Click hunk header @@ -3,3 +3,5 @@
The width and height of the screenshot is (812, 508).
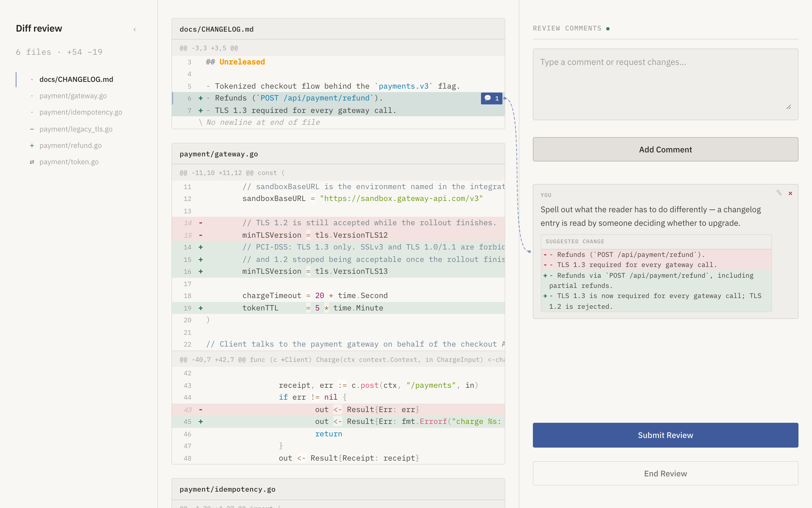[338, 48]
